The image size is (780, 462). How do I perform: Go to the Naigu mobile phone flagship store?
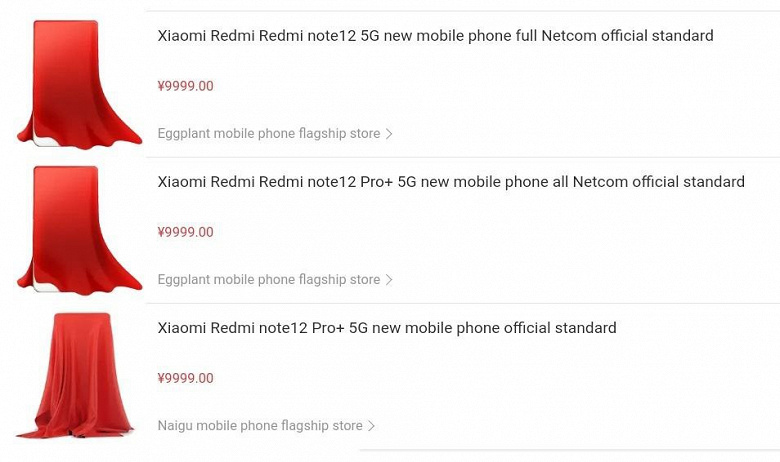[259, 426]
